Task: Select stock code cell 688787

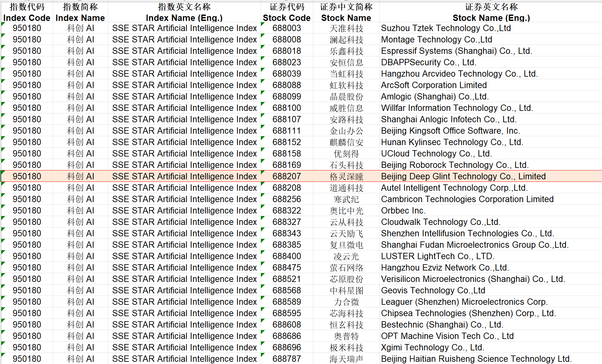Action: [287, 359]
